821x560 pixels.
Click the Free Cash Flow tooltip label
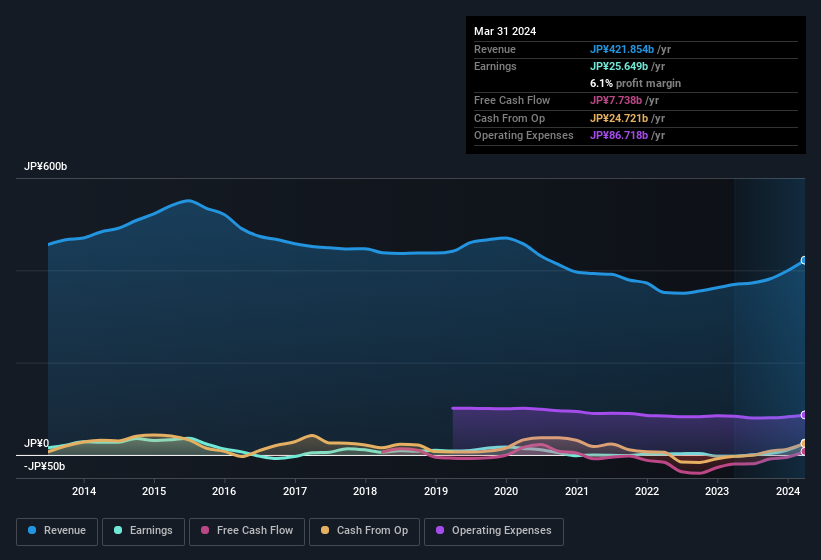[512, 100]
